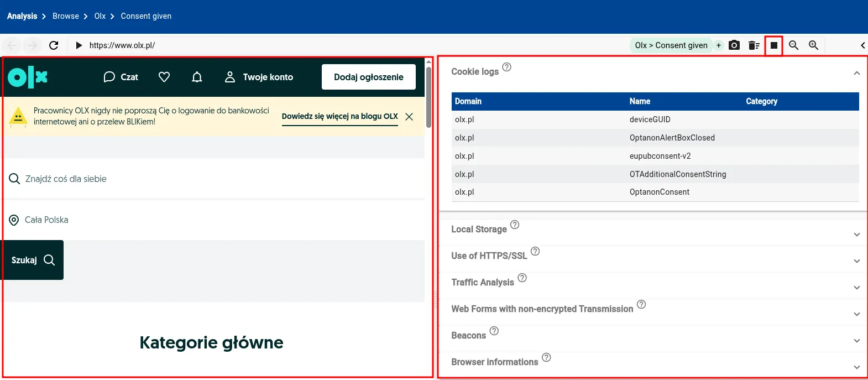Collapse the side panel with left chevron

point(862,45)
